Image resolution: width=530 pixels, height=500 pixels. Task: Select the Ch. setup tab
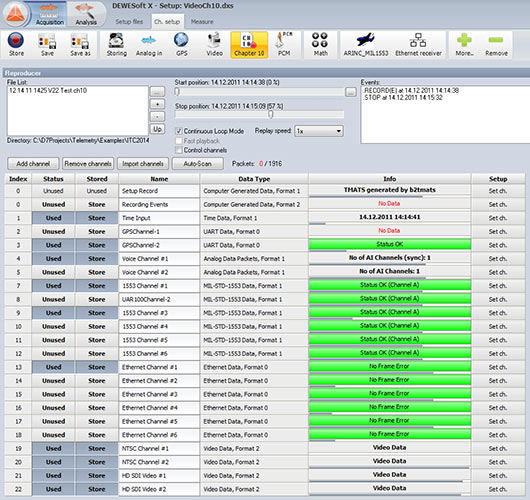pos(167,22)
